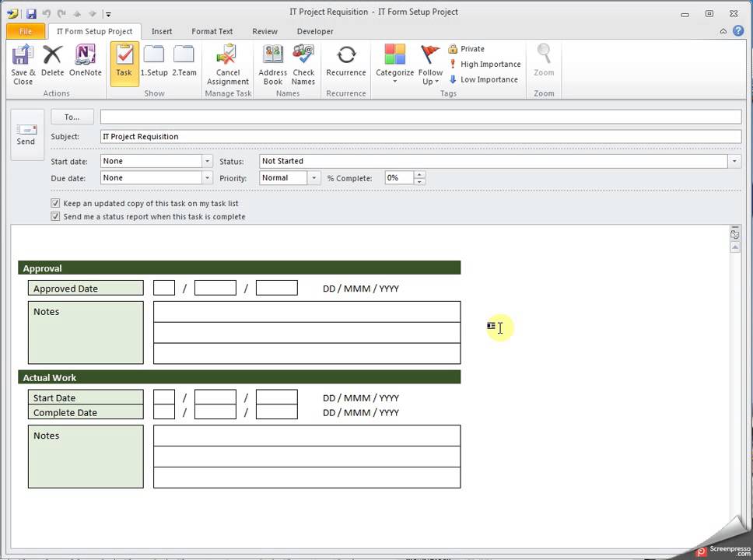Select the Task page icon
Screen dimensions: 753x560
124,63
